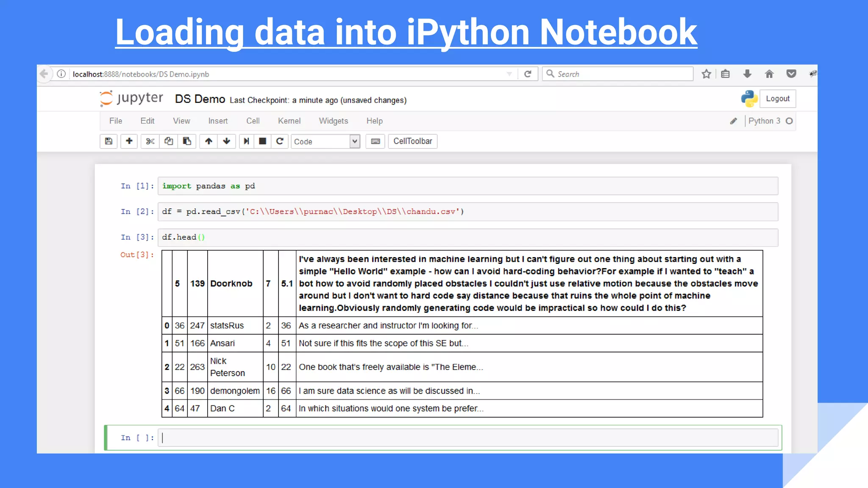Image resolution: width=868 pixels, height=488 pixels.
Task: Open the Edit menu
Action: pos(147,121)
